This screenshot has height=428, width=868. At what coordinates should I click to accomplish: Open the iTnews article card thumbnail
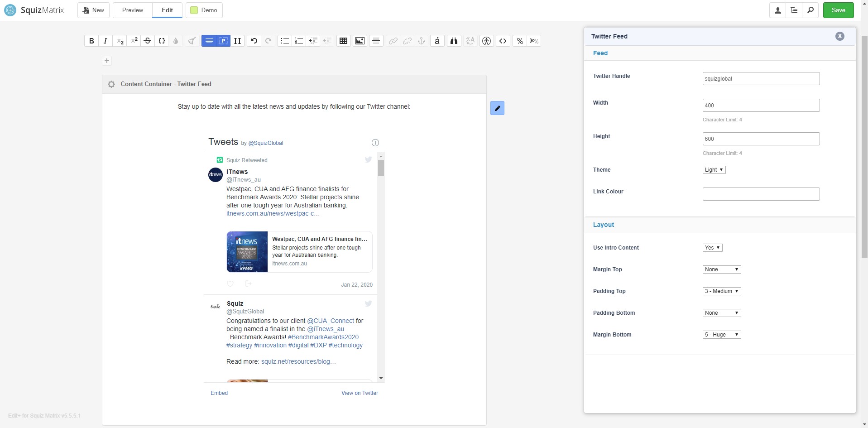point(247,252)
